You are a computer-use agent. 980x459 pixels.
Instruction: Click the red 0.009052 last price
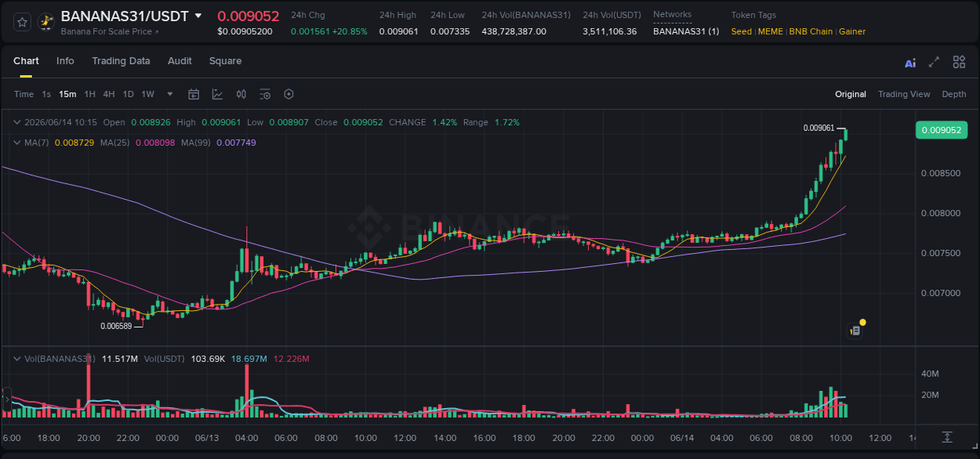click(x=249, y=16)
